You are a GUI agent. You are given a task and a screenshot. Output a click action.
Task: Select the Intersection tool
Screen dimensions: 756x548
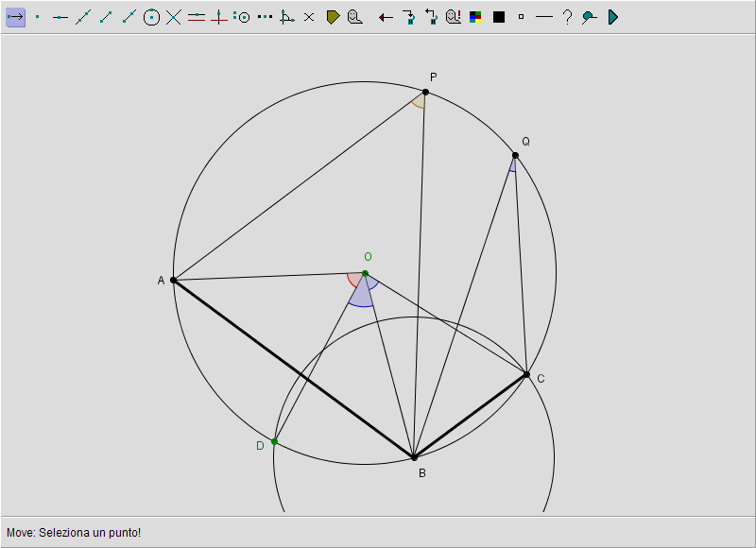pos(174,17)
